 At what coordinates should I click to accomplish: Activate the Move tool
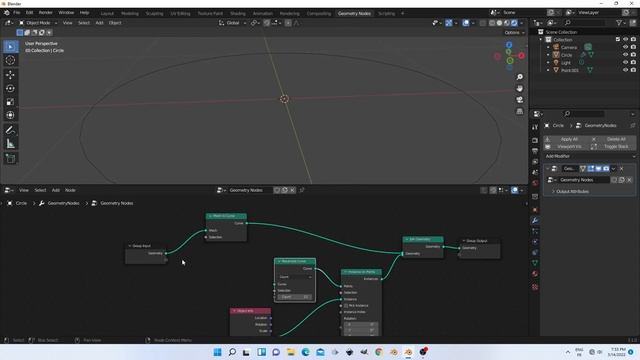(10, 75)
